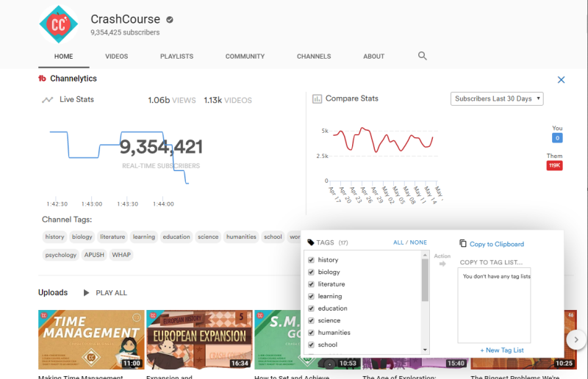Image resolution: width=588 pixels, height=379 pixels.
Task: Click the science channel tag chip
Action: click(208, 237)
